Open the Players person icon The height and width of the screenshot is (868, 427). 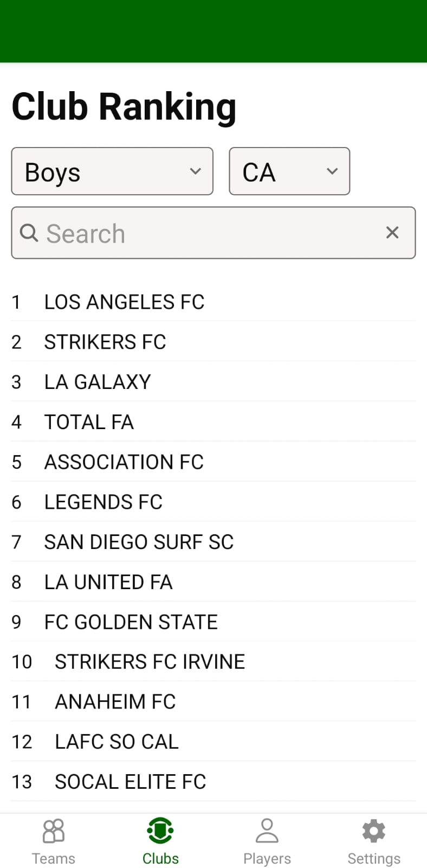(x=267, y=831)
